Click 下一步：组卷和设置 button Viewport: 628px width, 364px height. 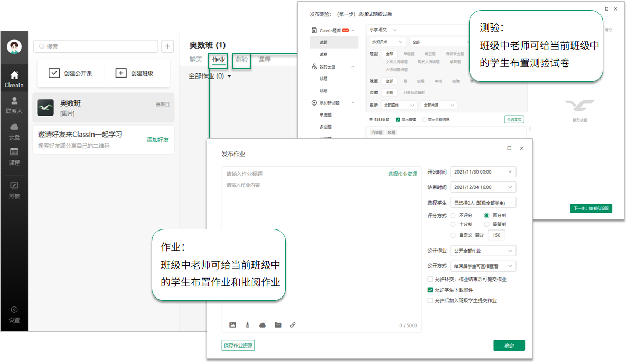591,208
